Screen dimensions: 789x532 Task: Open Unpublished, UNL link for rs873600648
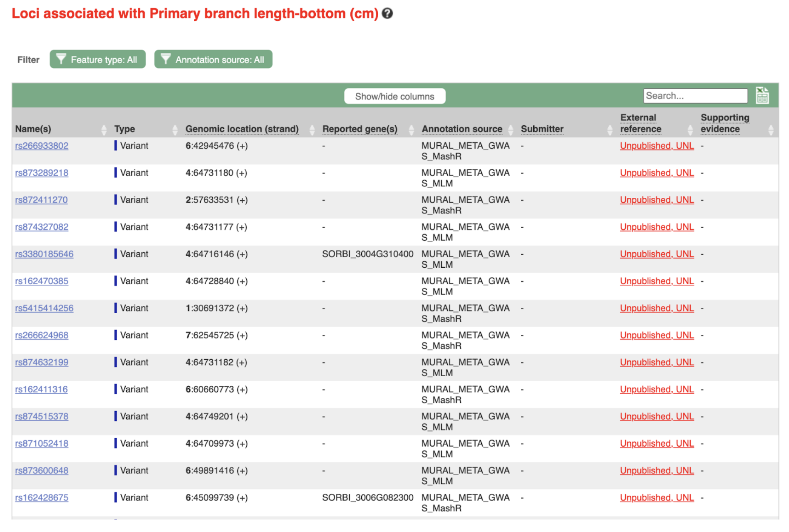coord(657,470)
